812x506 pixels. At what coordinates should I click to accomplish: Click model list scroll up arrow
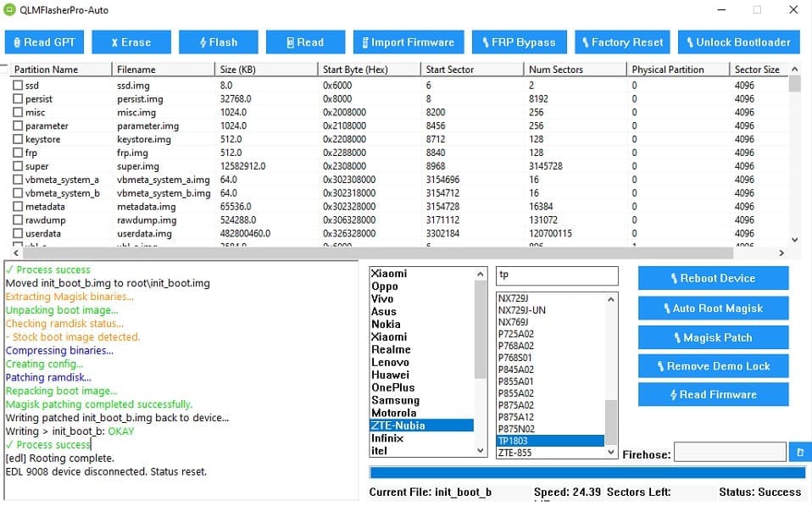click(611, 299)
